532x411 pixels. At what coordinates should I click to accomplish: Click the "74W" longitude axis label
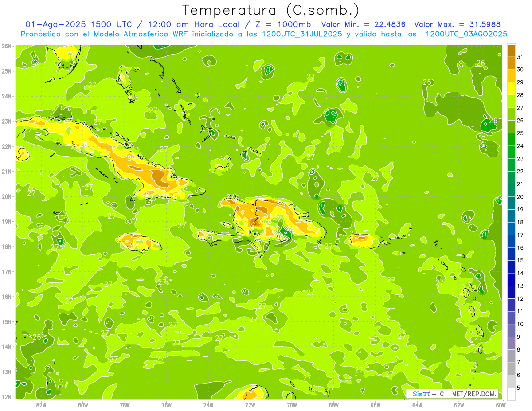208,404
